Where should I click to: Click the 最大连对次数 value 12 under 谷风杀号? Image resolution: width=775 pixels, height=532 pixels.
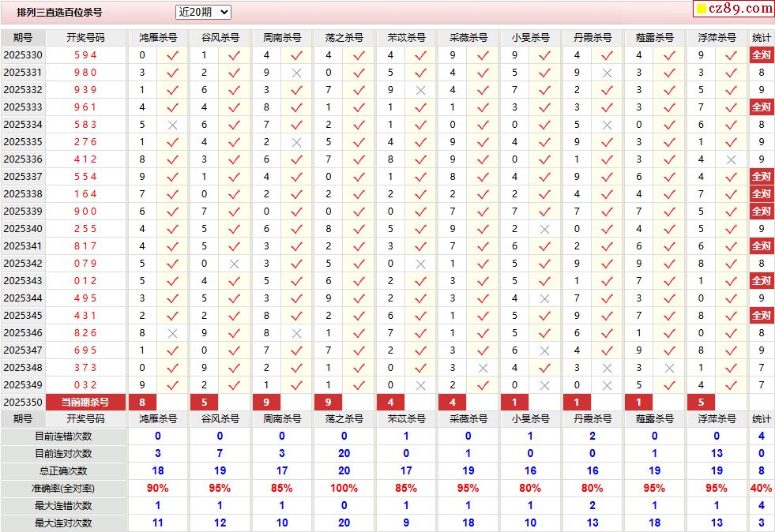(x=220, y=523)
